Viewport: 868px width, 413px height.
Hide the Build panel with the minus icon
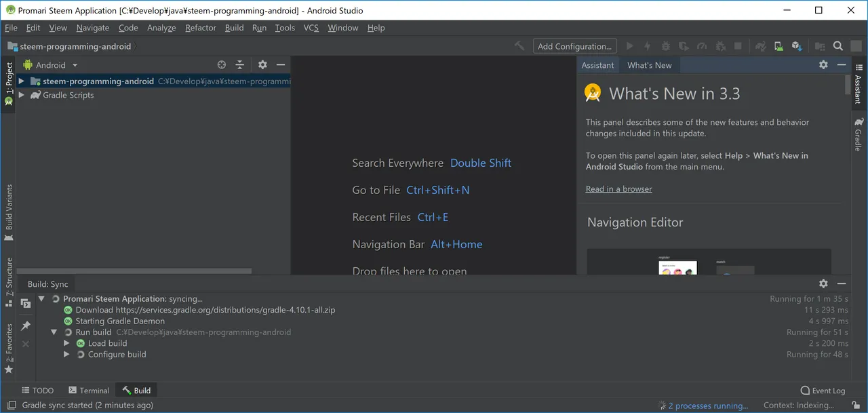pos(842,284)
